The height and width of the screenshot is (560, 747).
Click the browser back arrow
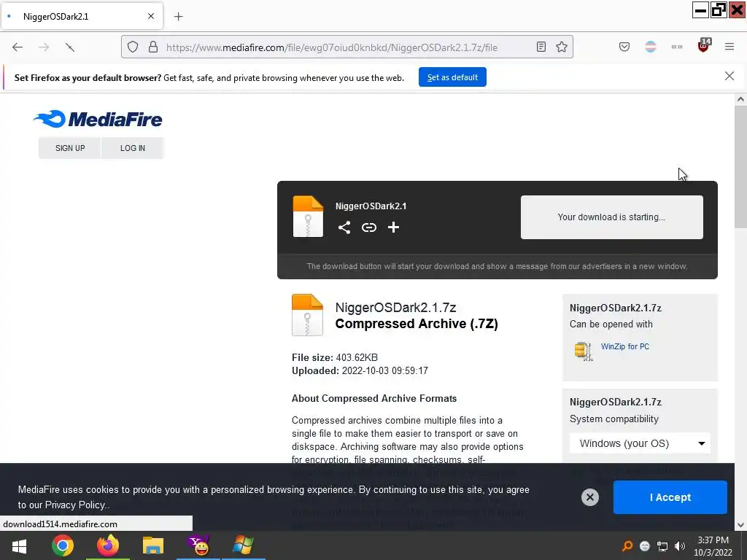[18, 47]
